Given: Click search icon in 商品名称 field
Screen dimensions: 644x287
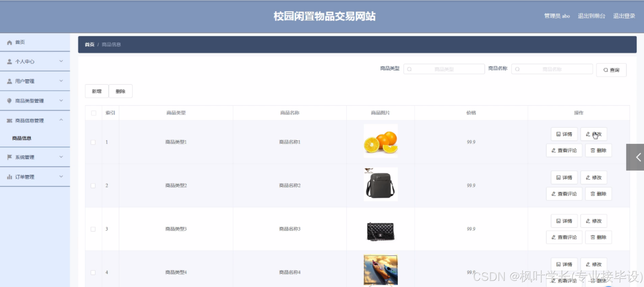Looking at the screenshot, I should pos(517,69).
